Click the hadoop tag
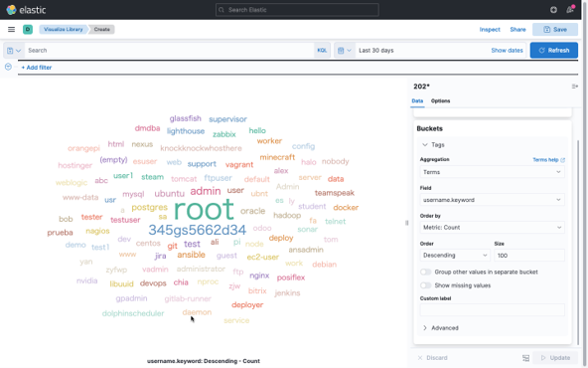This screenshot has height=368, width=588. pyautogui.click(x=287, y=216)
